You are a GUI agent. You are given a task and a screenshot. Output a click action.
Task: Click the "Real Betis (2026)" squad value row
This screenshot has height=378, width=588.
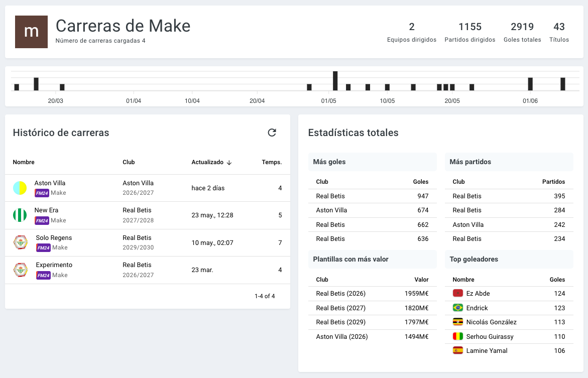pos(373,294)
